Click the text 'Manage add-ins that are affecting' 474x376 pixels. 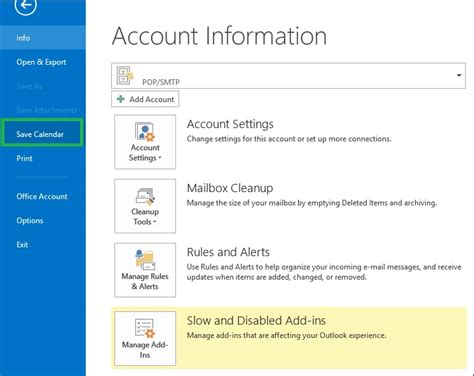click(x=242, y=335)
